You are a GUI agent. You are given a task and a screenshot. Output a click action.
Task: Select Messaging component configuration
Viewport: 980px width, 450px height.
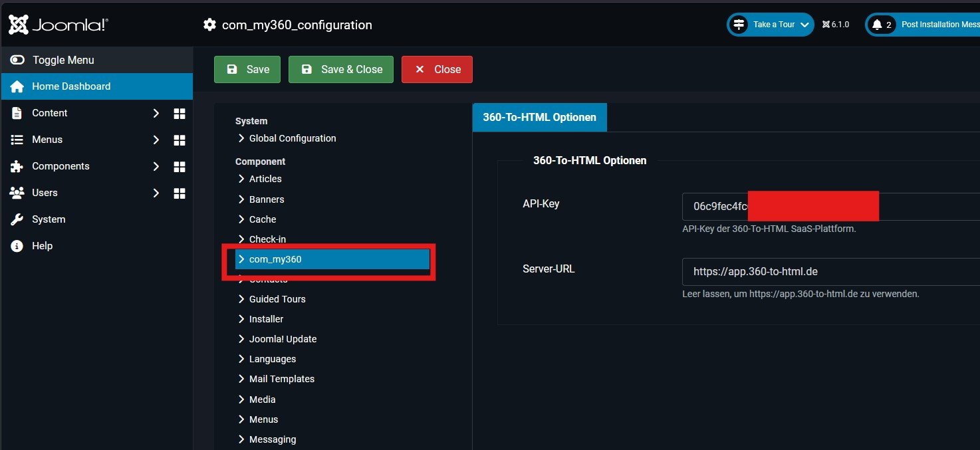(x=273, y=439)
